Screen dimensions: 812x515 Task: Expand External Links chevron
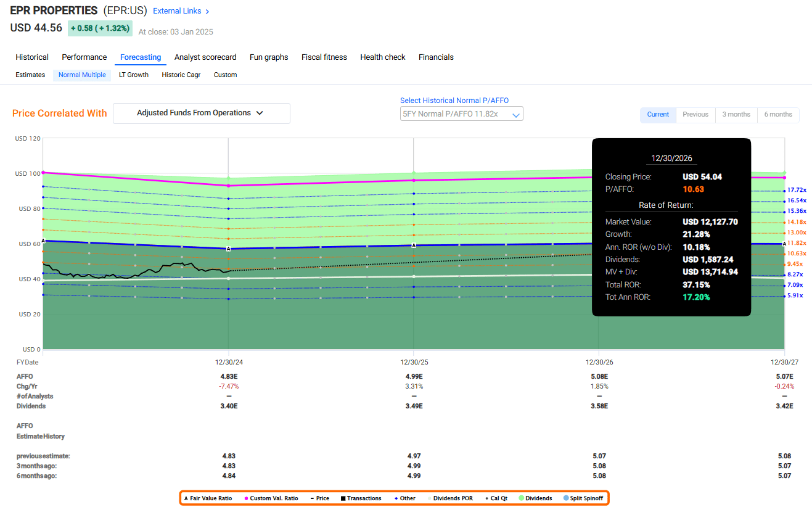[x=207, y=11]
